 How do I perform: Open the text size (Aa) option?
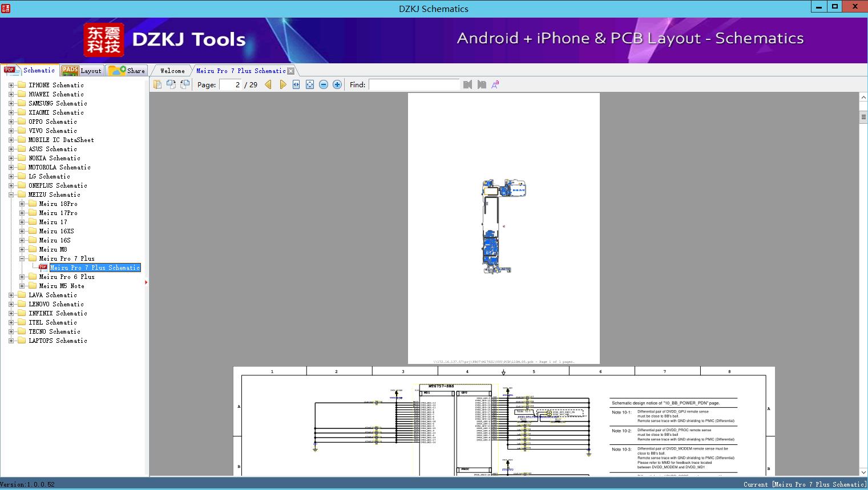tap(495, 84)
